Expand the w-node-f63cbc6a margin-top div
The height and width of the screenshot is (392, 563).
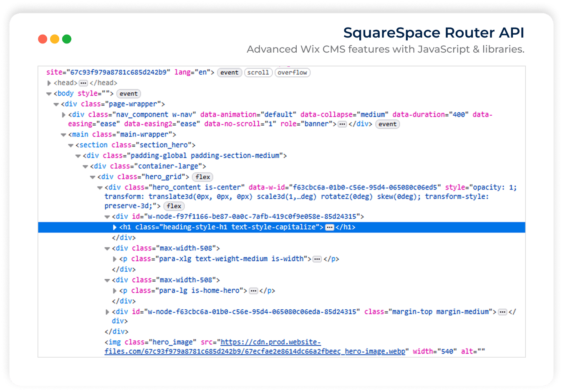[x=107, y=312]
